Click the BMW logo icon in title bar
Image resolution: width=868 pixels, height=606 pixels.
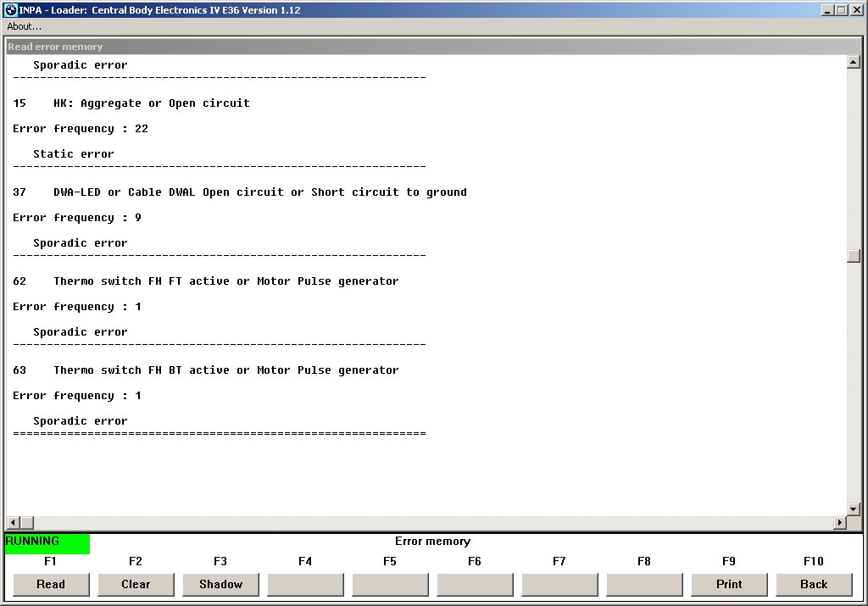[x=10, y=10]
